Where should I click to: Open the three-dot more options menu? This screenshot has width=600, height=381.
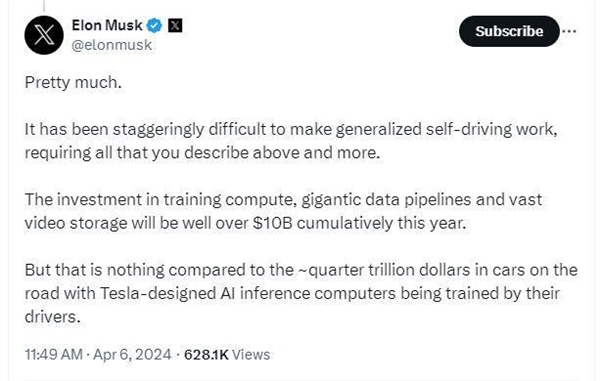click(x=570, y=31)
